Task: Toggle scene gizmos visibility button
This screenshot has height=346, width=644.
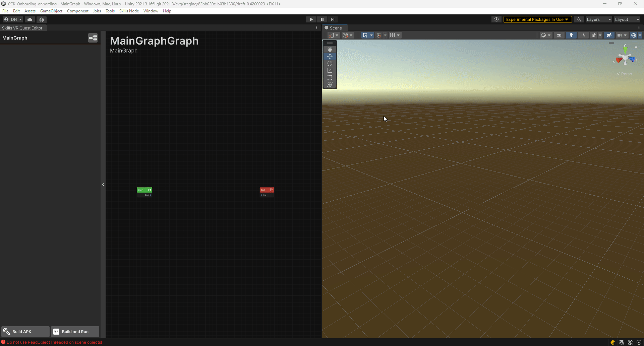Action: point(633,35)
